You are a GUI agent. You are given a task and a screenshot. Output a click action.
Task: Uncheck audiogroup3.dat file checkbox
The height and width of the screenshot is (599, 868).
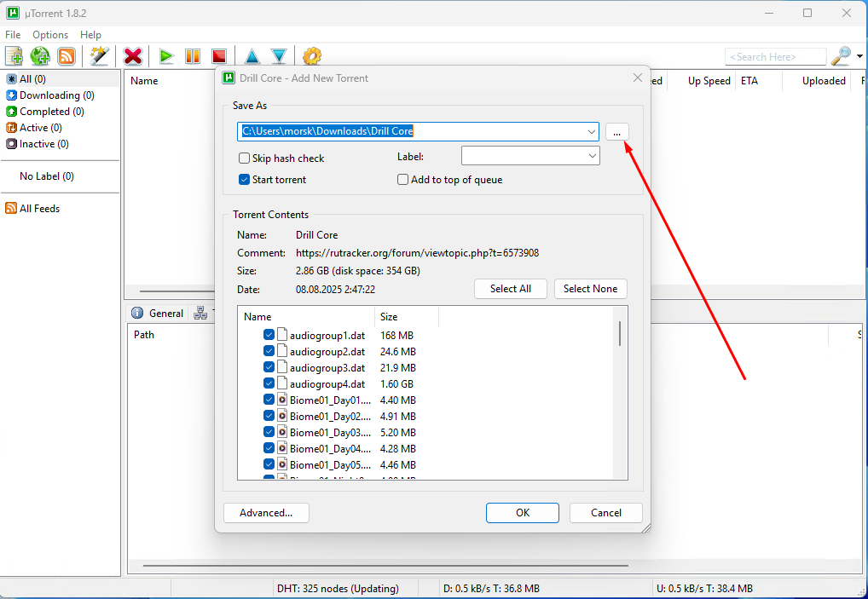point(269,367)
